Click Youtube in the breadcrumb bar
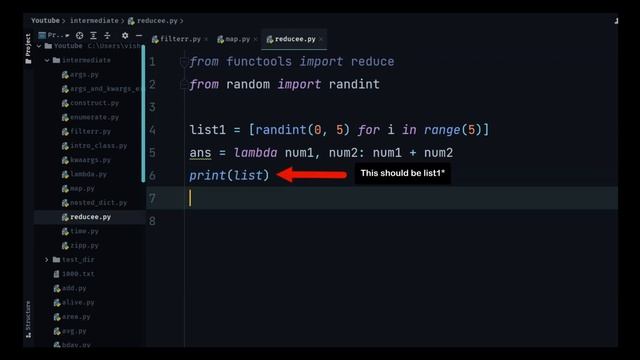Image resolution: width=640 pixels, height=360 pixels. tap(45, 20)
